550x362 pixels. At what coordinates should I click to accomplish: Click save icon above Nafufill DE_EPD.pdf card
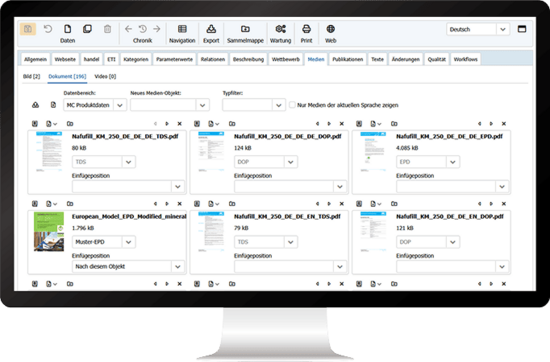359,124
